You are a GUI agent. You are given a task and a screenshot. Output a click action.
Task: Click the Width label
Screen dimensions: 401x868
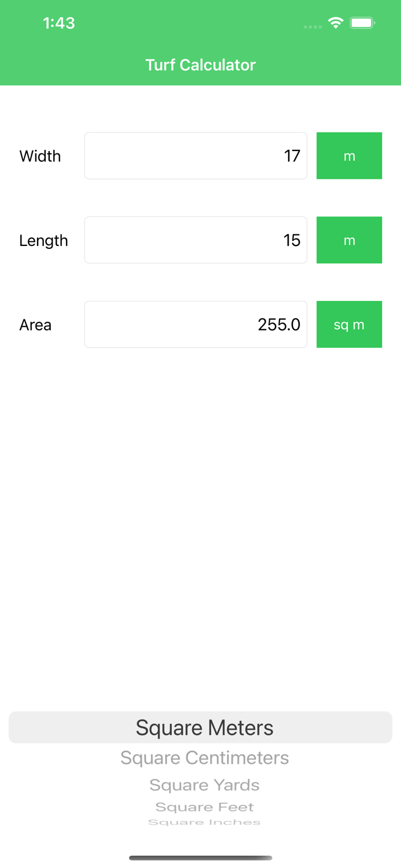pyautogui.click(x=40, y=155)
